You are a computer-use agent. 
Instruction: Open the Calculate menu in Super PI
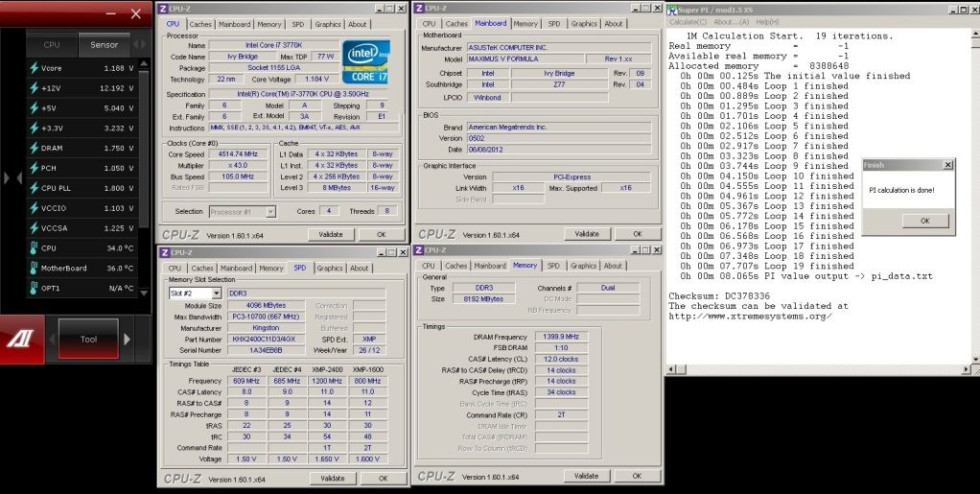pyautogui.click(x=688, y=21)
